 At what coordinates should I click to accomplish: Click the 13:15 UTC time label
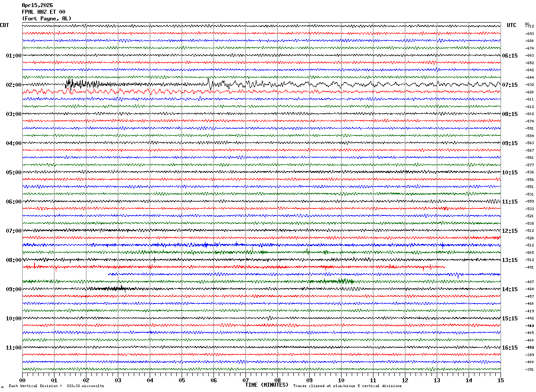click(x=510, y=260)
